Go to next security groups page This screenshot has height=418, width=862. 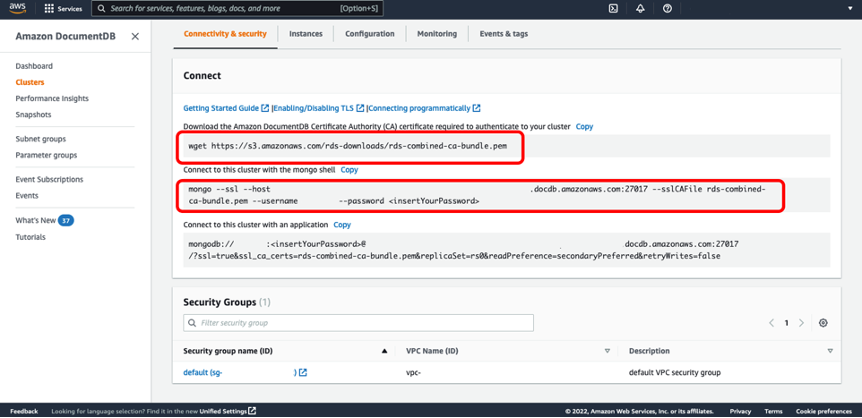(801, 323)
